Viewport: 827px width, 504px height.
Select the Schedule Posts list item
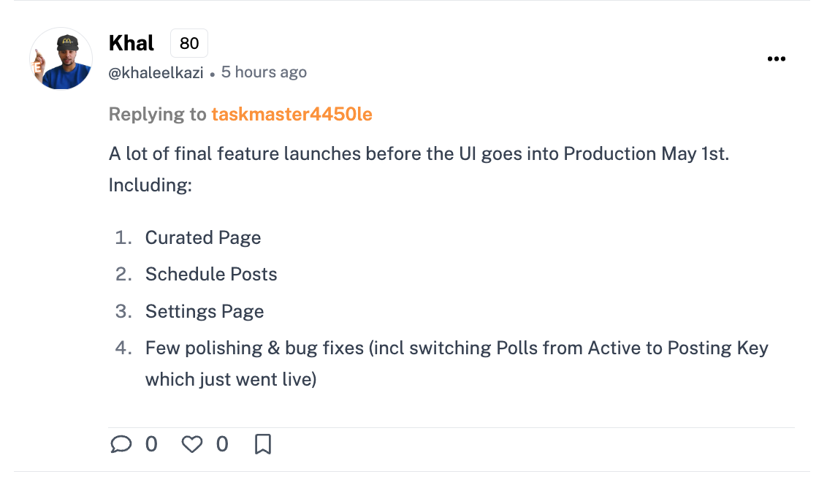point(211,274)
